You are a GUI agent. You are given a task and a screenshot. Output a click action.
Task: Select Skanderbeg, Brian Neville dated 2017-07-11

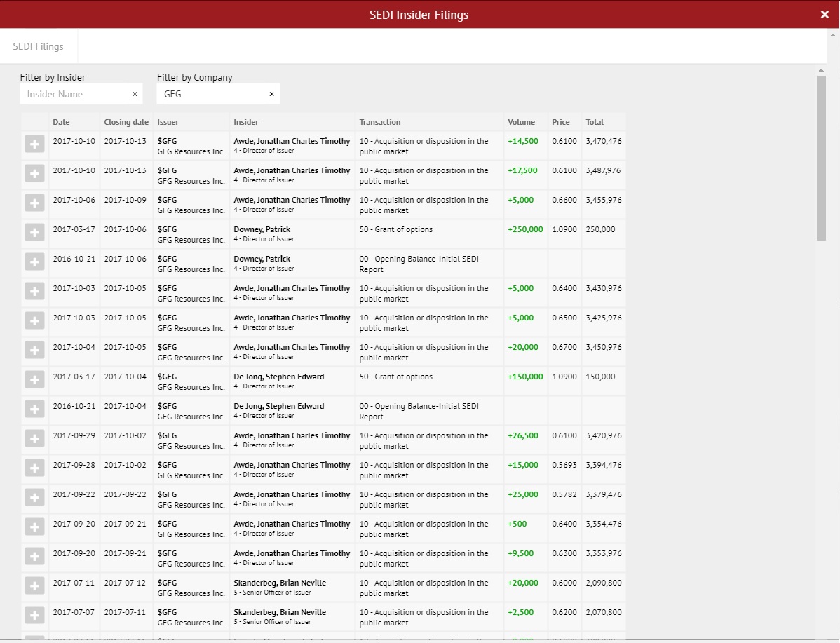pos(280,583)
